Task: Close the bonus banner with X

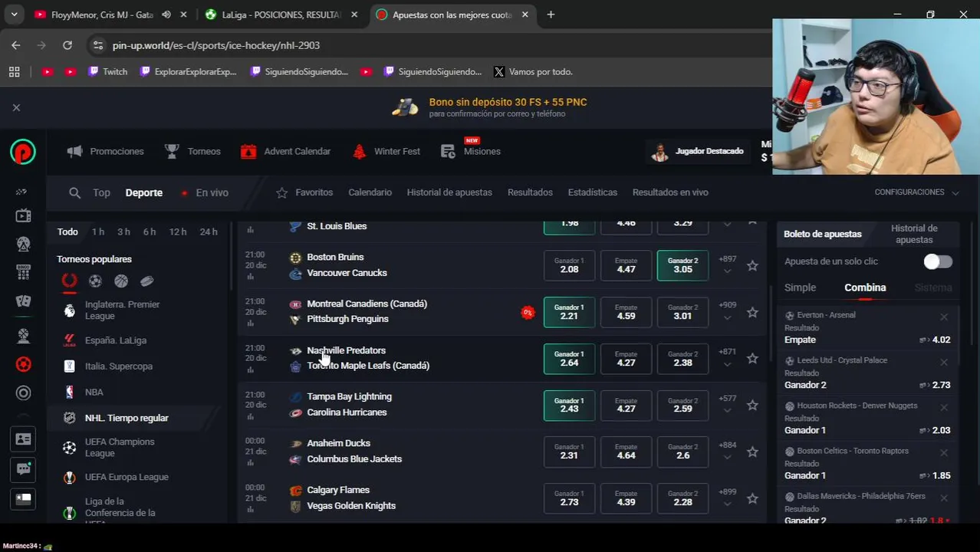Action: [16, 108]
